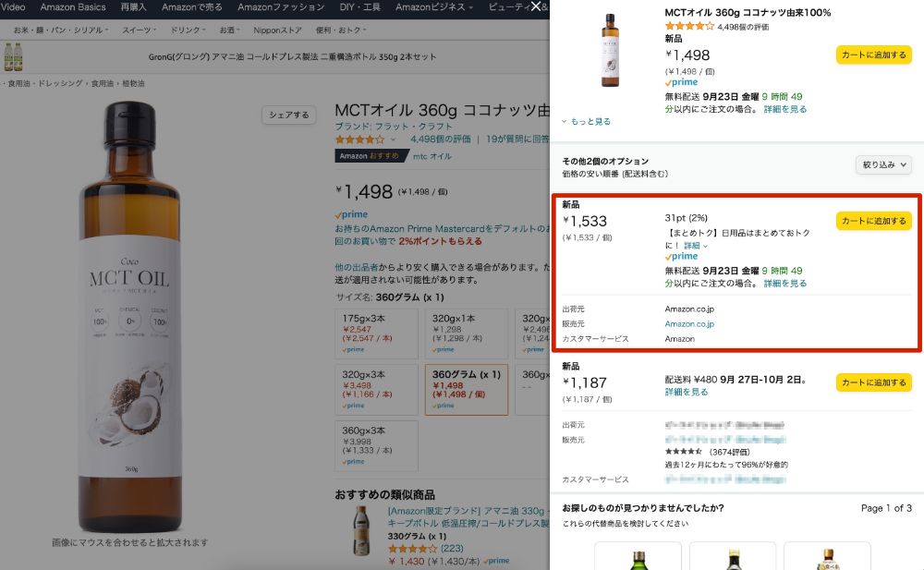Add the ¥1,187 offer to cart

(x=873, y=382)
